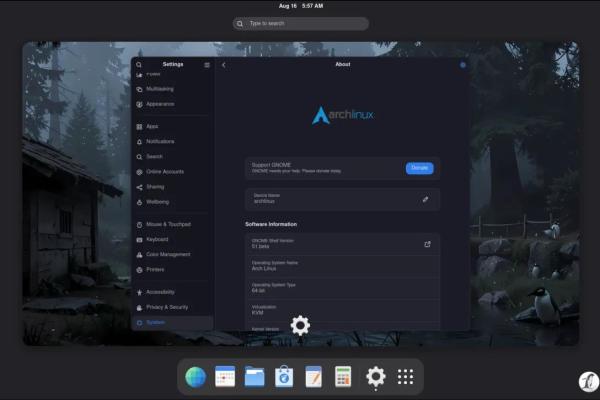Image resolution: width=600 pixels, height=400 pixels.
Task: Select the Search sidebar entry
Action: (x=172, y=157)
